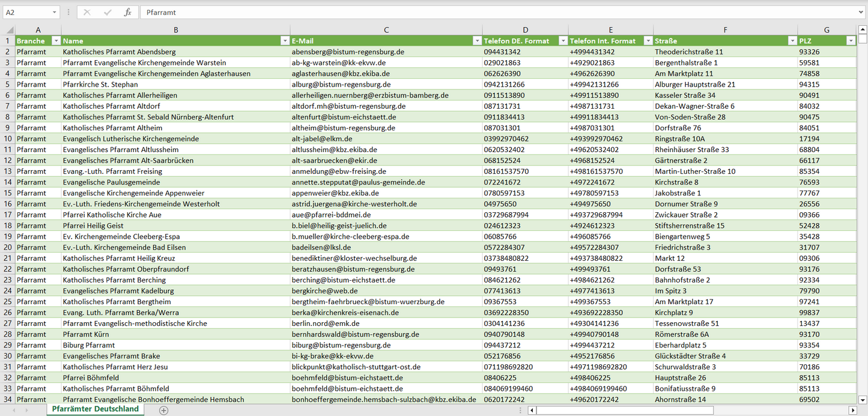Select column C header
Viewport: 868px width, 416px height.
point(386,30)
